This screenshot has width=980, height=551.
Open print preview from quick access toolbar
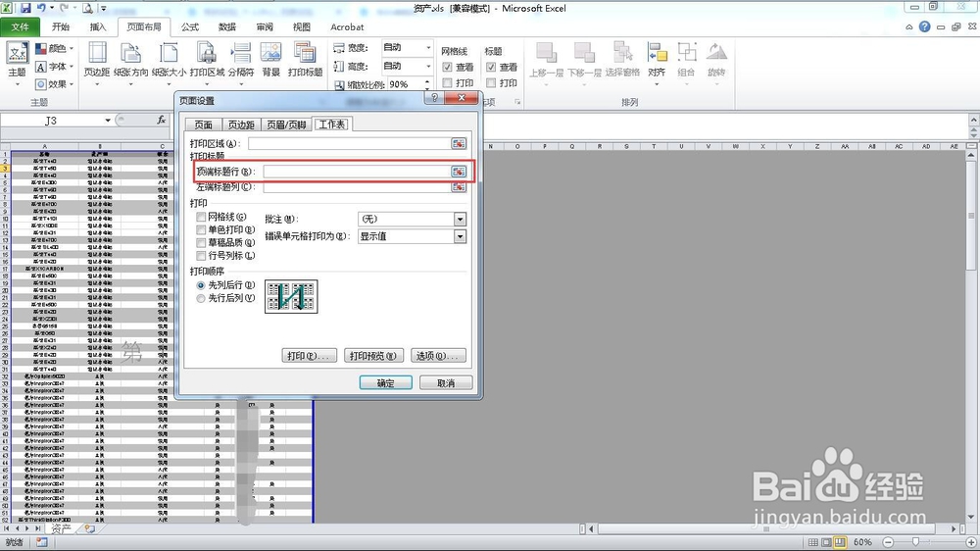click(87, 8)
